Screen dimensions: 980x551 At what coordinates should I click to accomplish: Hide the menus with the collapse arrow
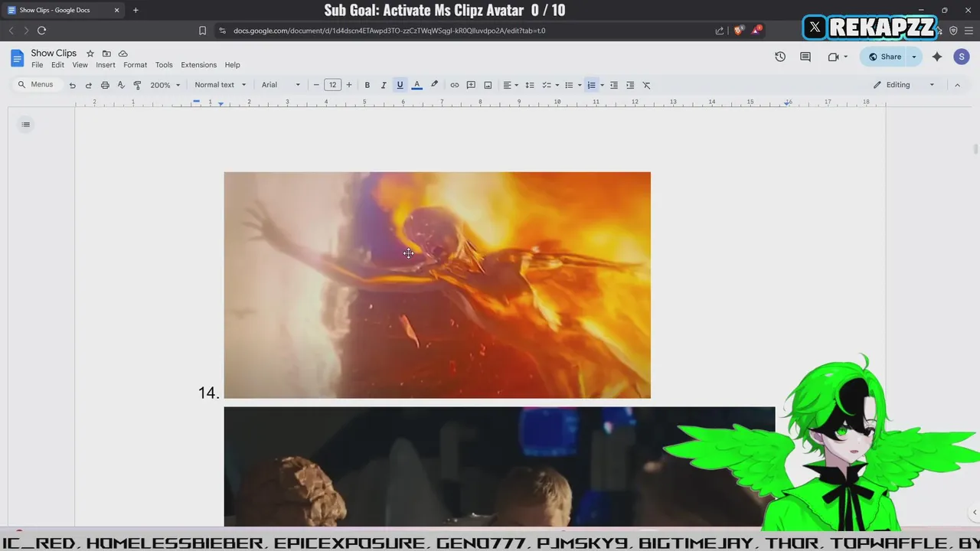pos(957,85)
